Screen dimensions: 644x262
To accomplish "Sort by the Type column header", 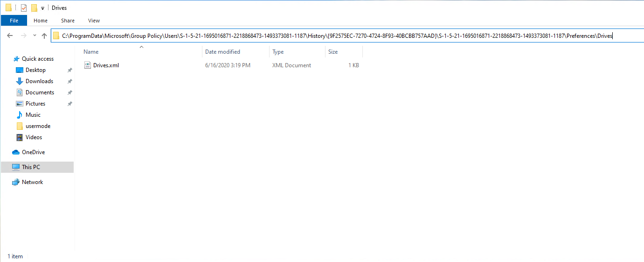I will point(278,52).
